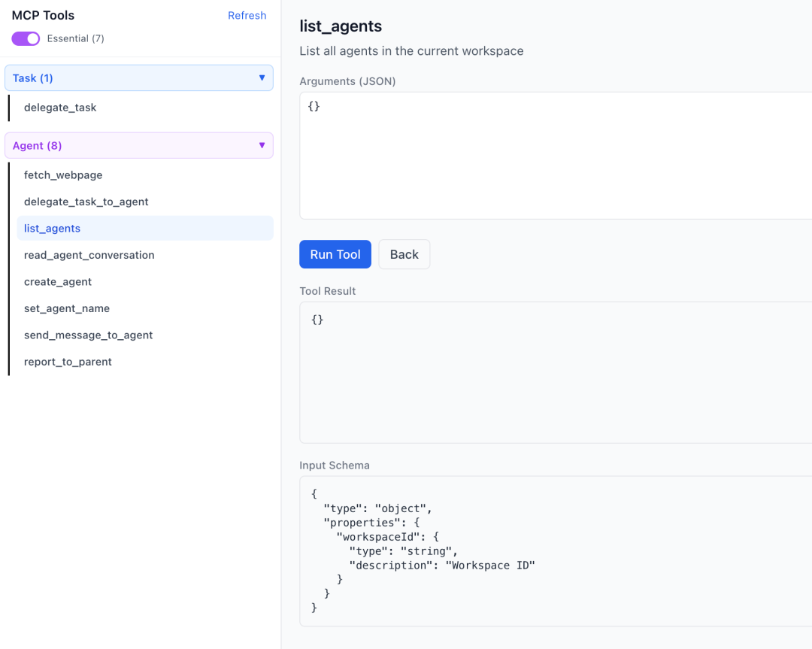Click the MCP Tools sidebar title
The width and height of the screenshot is (812, 649).
[43, 16]
